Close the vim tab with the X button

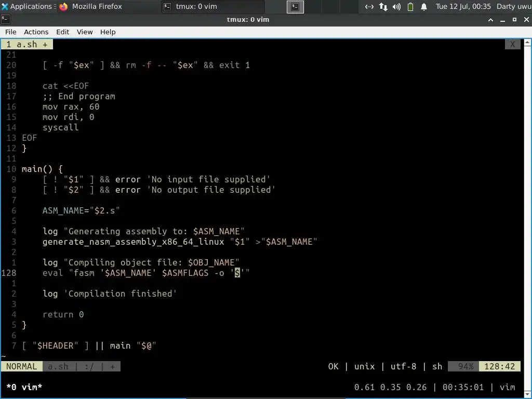click(512, 45)
